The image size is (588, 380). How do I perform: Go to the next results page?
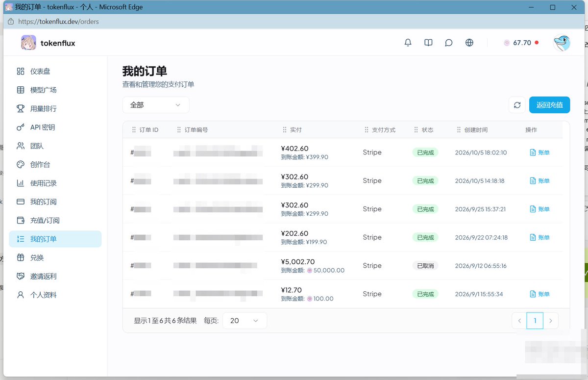(x=551, y=321)
